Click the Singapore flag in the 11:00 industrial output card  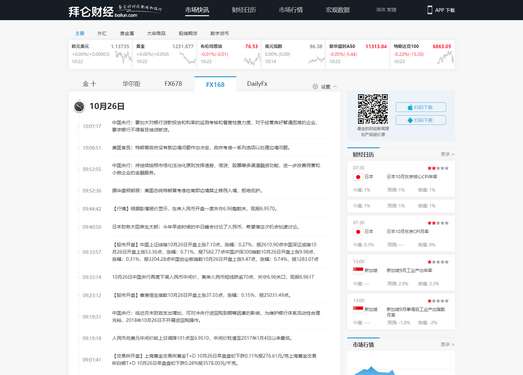click(x=358, y=270)
